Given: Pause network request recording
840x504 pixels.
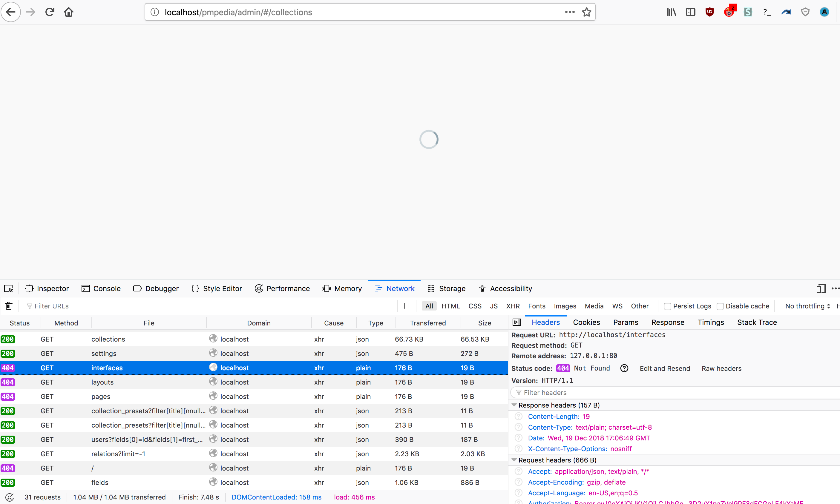Looking at the screenshot, I should coord(407,306).
